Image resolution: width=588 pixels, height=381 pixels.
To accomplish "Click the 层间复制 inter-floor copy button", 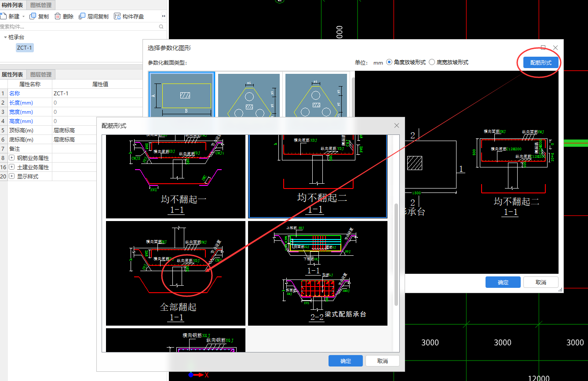I will (x=94, y=16).
